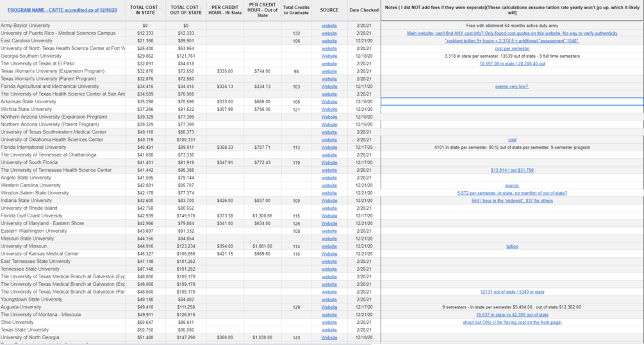
Task: Select the 'Youngstown State University' name cell
Action: (62, 299)
